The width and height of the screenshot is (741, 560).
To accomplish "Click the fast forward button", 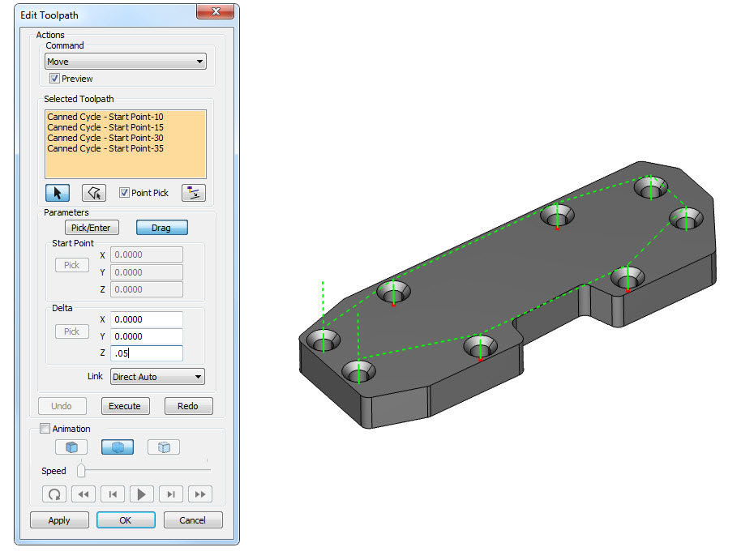I will pos(200,494).
